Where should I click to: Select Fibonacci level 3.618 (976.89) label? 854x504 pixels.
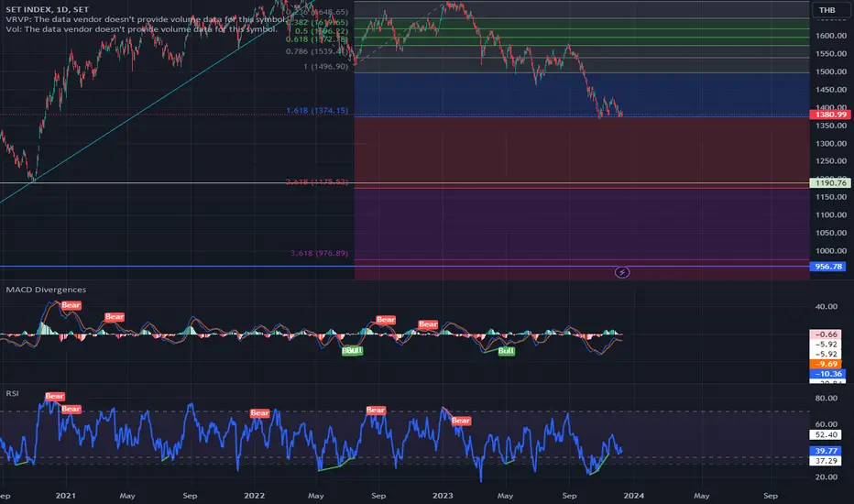click(319, 253)
